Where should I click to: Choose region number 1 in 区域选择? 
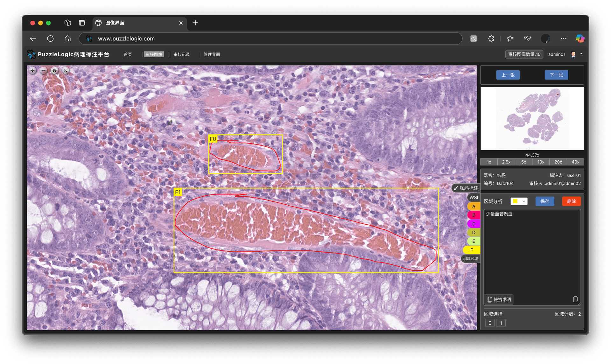click(x=501, y=323)
